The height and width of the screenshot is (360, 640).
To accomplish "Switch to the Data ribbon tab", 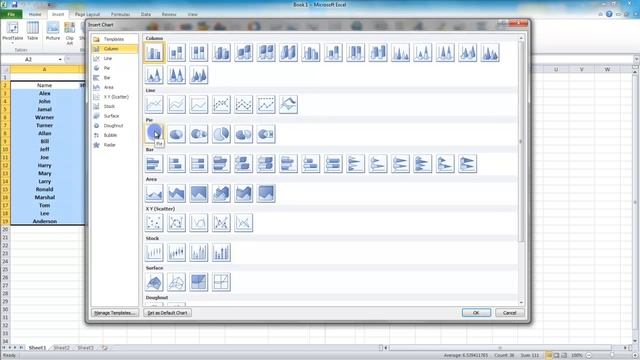I will point(146,14).
